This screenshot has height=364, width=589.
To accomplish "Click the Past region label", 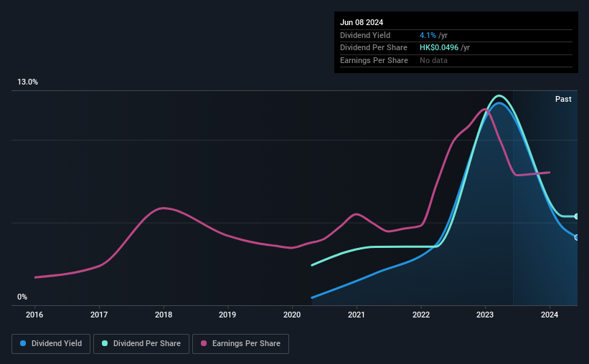I will pos(563,99).
